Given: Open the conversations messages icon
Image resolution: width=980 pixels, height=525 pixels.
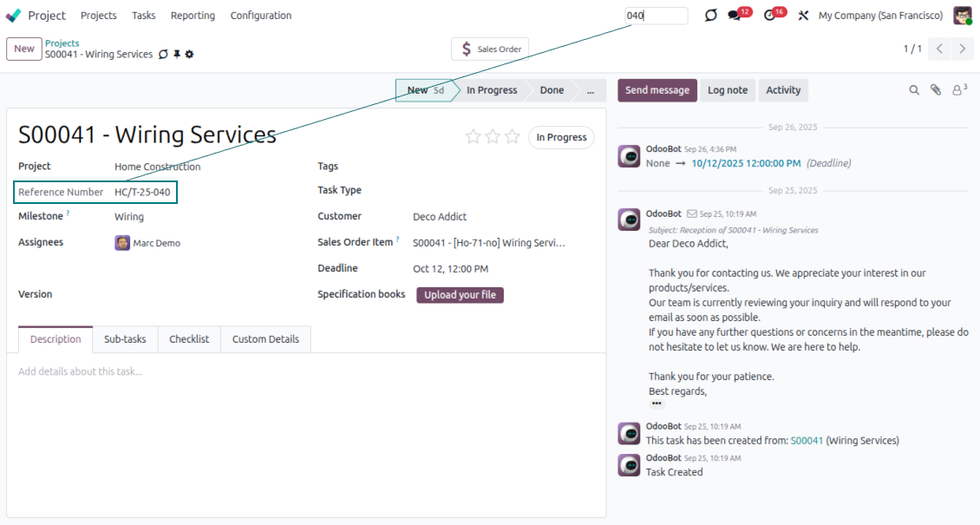Looking at the screenshot, I should point(735,16).
